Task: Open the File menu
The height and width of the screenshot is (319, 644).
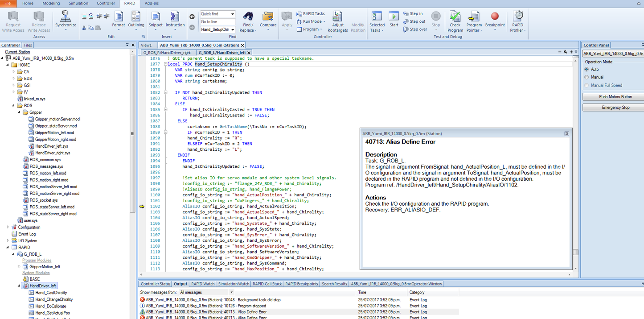Action: pyautogui.click(x=8, y=3)
